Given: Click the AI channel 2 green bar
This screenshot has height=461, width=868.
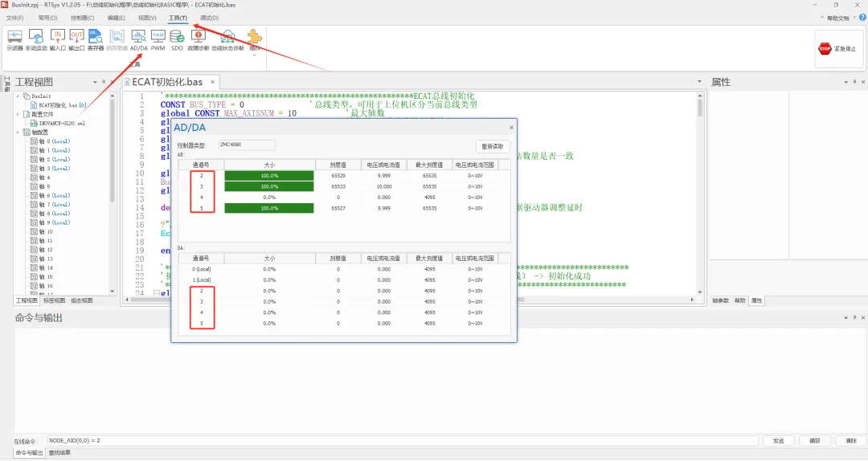Looking at the screenshot, I should [x=269, y=175].
